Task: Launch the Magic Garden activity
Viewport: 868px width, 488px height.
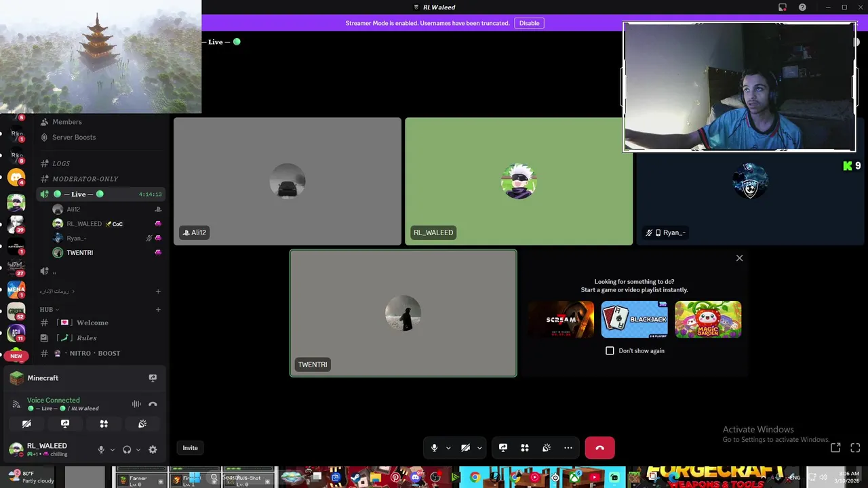Action: pyautogui.click(x=708, y=319)
